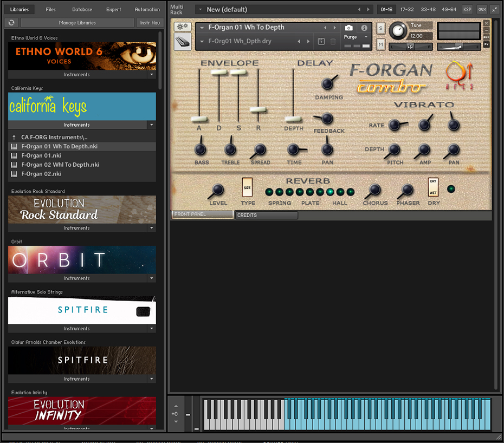The height and width of the screenshot is (443, 504).
Task: Click the envelope Attack slider handle
Action: (x=199, y=119)
